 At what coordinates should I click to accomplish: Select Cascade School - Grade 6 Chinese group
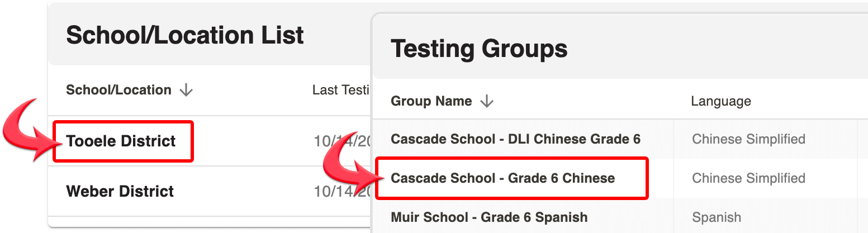pos(502,178)
